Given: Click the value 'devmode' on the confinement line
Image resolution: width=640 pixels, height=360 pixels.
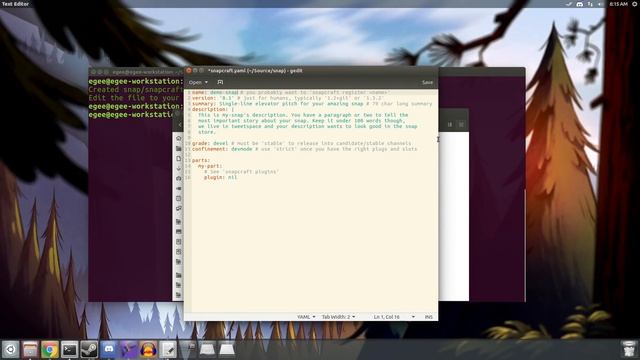Looking at the screenshot, I should click(x=241, y=149).
